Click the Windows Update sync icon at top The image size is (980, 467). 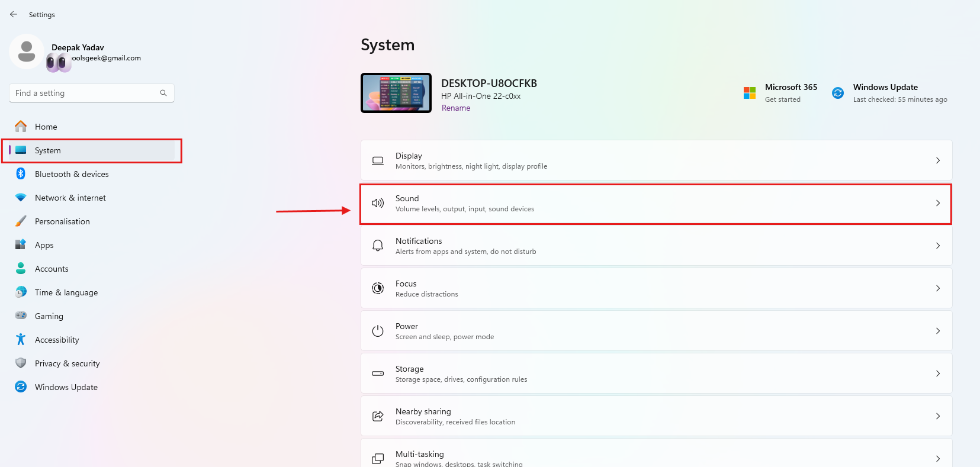pyautogui.click(x=838, y=93)
